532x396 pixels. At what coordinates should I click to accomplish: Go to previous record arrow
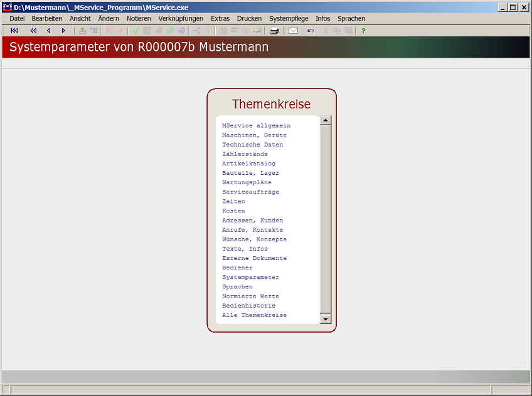coord(48,31)
